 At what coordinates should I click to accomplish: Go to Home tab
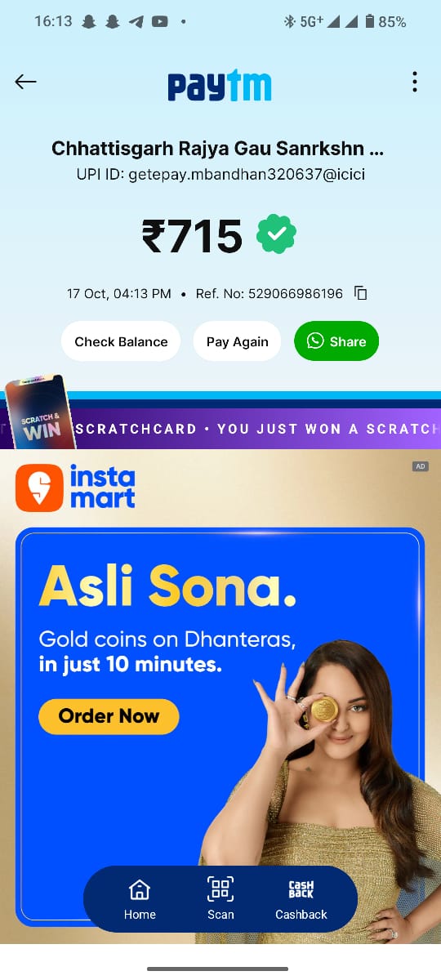click(140, 899)
